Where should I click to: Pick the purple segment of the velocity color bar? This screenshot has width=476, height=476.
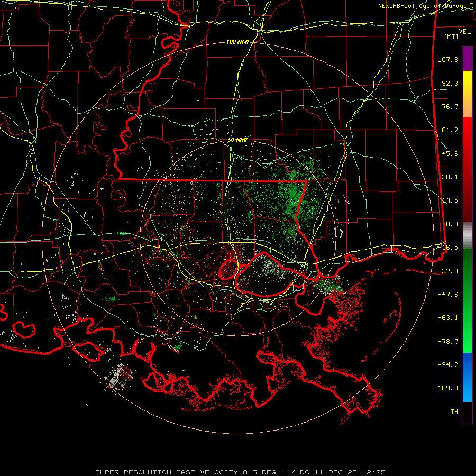point(467,59)
